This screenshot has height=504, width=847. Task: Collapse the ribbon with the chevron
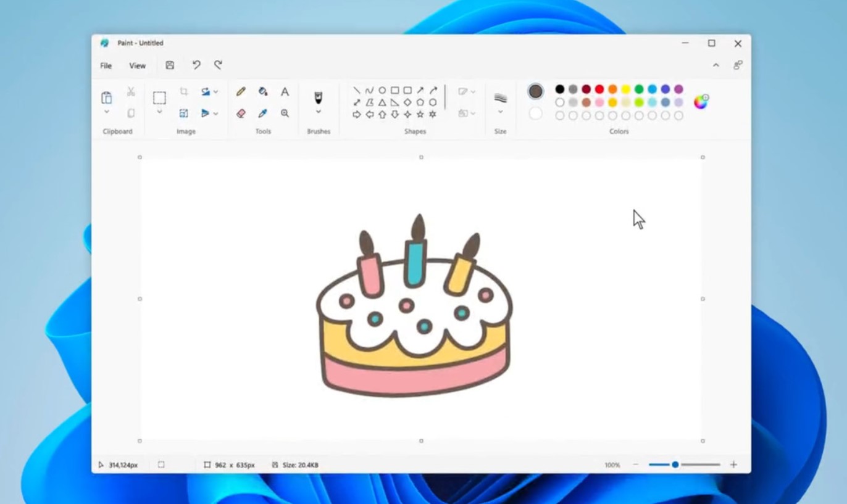[716, 65]
